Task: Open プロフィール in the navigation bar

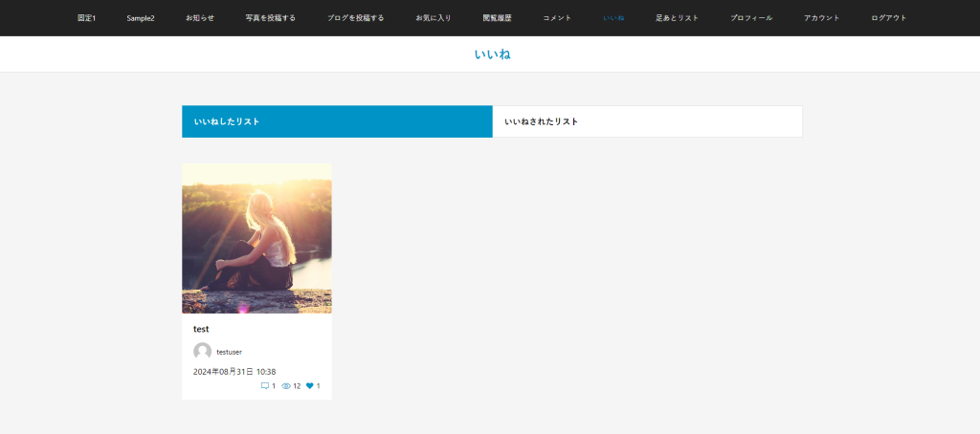Action: 751,18
